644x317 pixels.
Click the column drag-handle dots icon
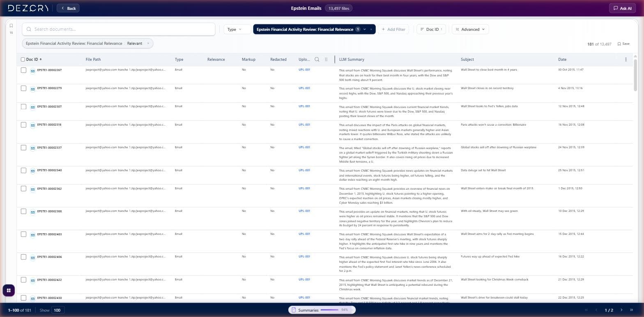pos(326,60)
